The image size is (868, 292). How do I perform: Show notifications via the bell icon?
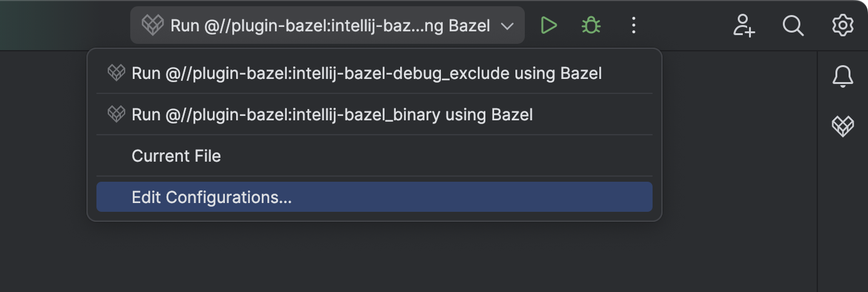(842, 76)
